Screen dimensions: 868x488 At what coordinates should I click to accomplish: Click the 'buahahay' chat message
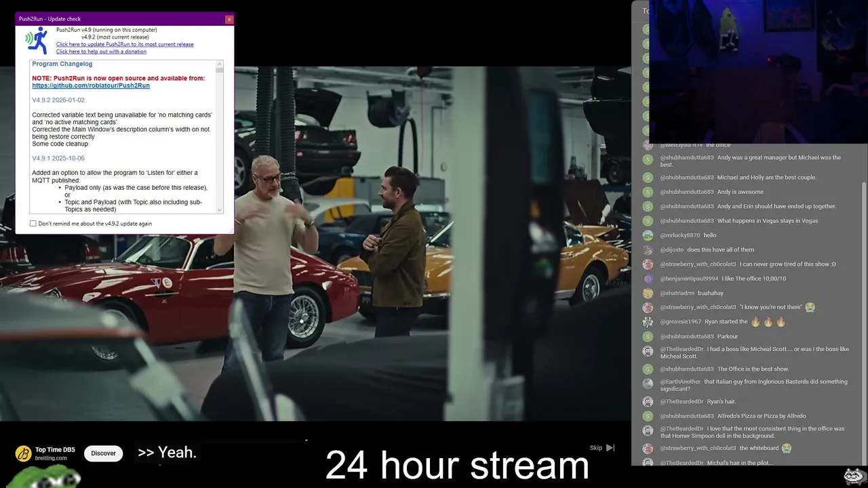coord(711,293)
